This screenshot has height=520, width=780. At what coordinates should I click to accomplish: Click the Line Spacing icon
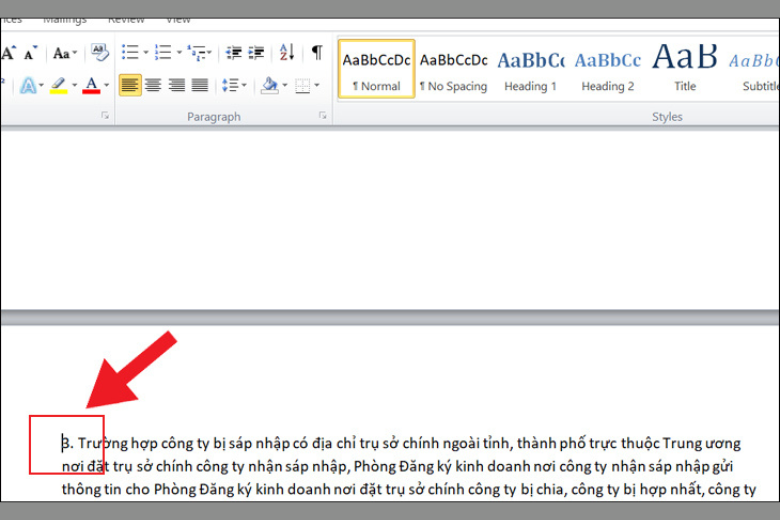pyautogui.click(x=230, y=85)
